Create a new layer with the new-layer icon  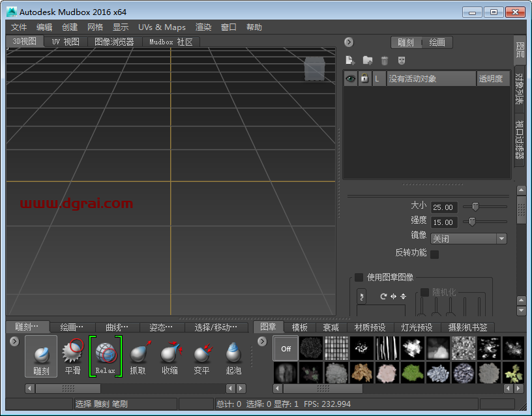coord(349,59)
